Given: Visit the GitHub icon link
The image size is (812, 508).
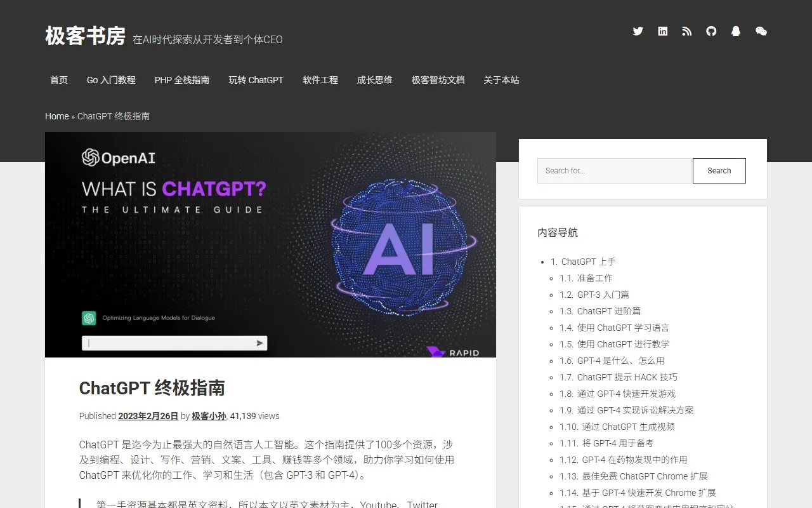Looking at the screenshot, I should 711,30.
